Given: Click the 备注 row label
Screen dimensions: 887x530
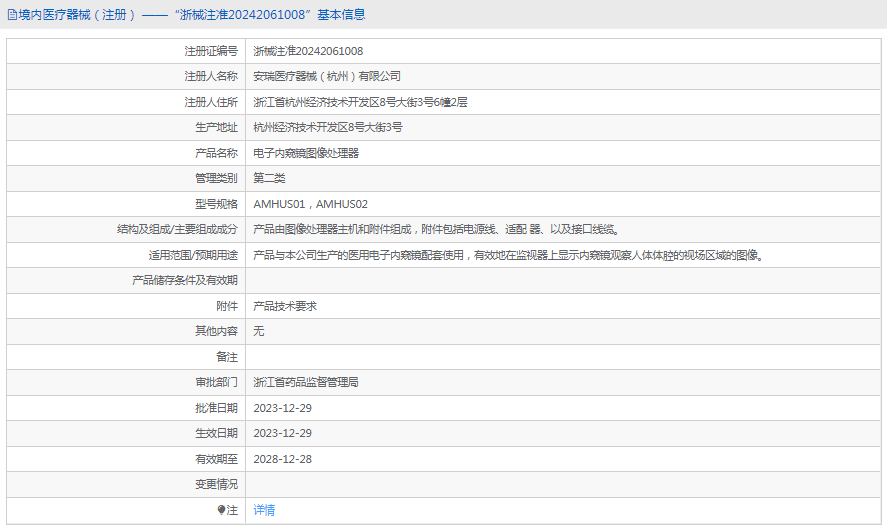Looking at the screenshot, I should (227, 357).
